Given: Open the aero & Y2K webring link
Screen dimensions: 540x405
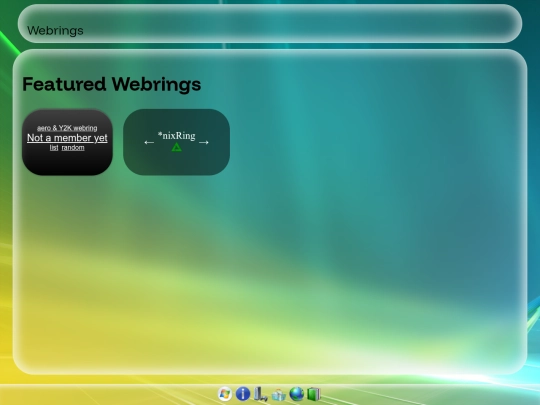Looking at the screenshot, I should (x=67, y=128).
